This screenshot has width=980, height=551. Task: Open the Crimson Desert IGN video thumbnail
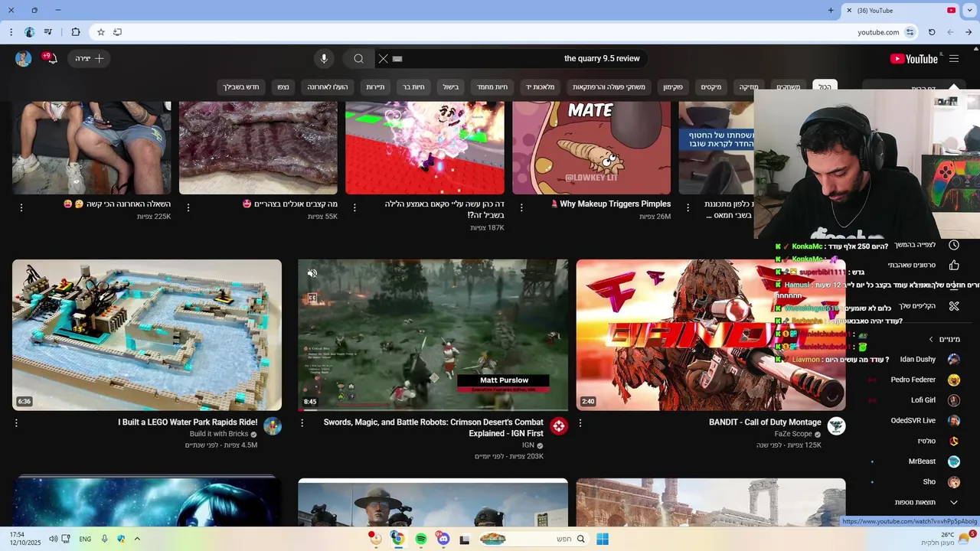[433, 335]
